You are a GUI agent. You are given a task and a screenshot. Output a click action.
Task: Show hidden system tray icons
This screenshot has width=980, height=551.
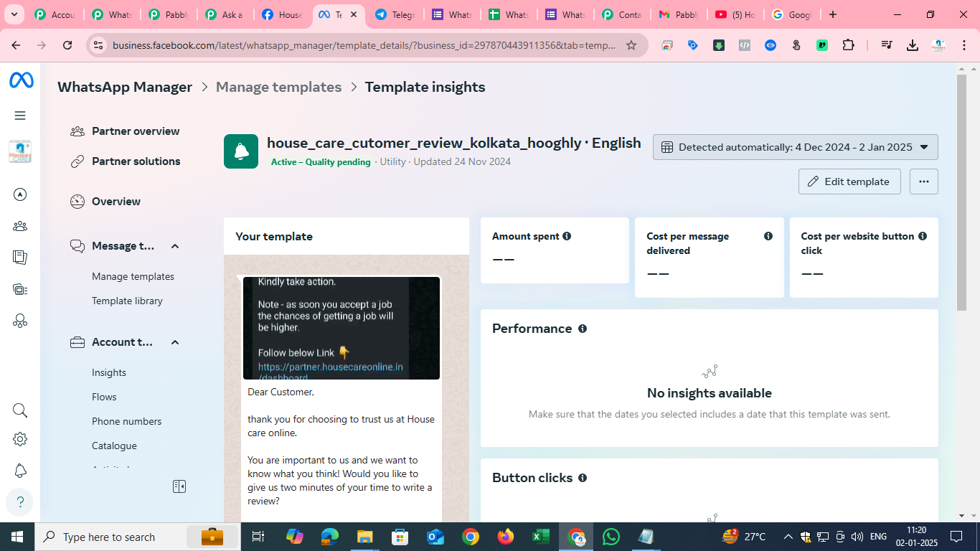pos(788,537)
